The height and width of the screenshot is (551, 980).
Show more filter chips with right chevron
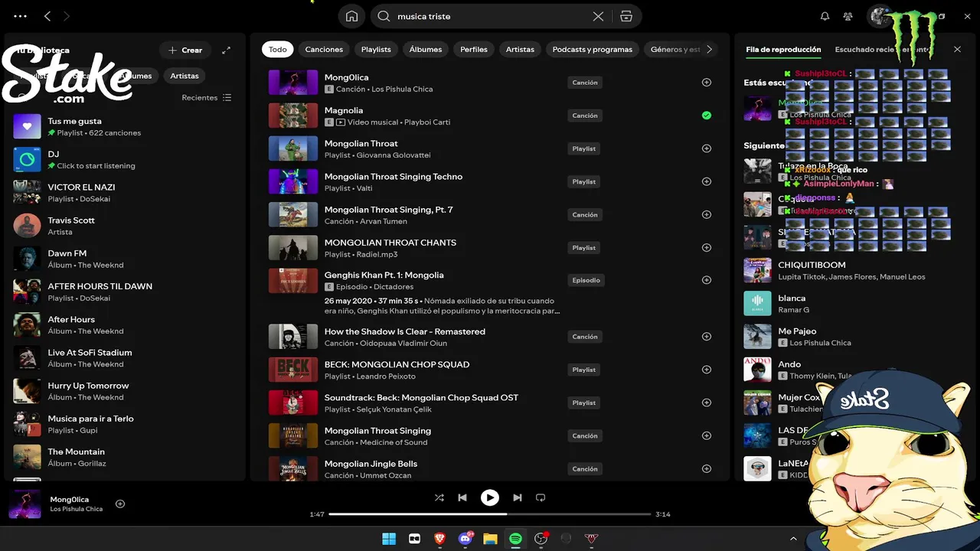tap(709, 49)
